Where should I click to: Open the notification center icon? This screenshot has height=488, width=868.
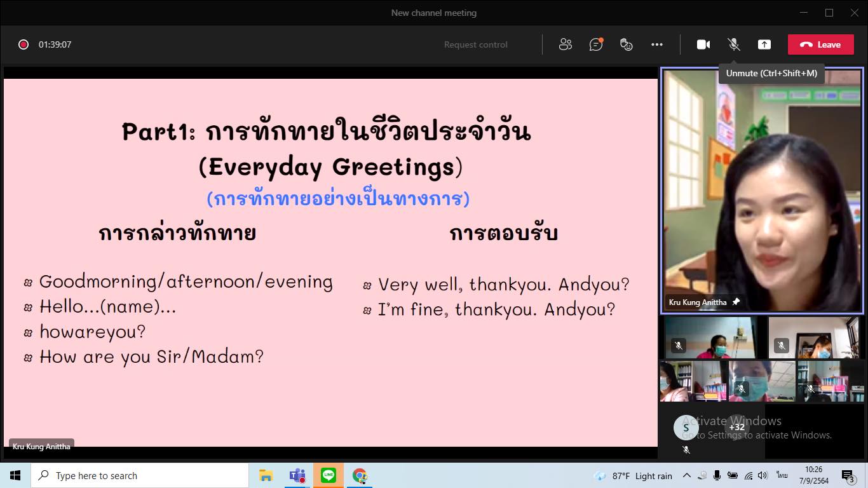[x=848, y=475]
